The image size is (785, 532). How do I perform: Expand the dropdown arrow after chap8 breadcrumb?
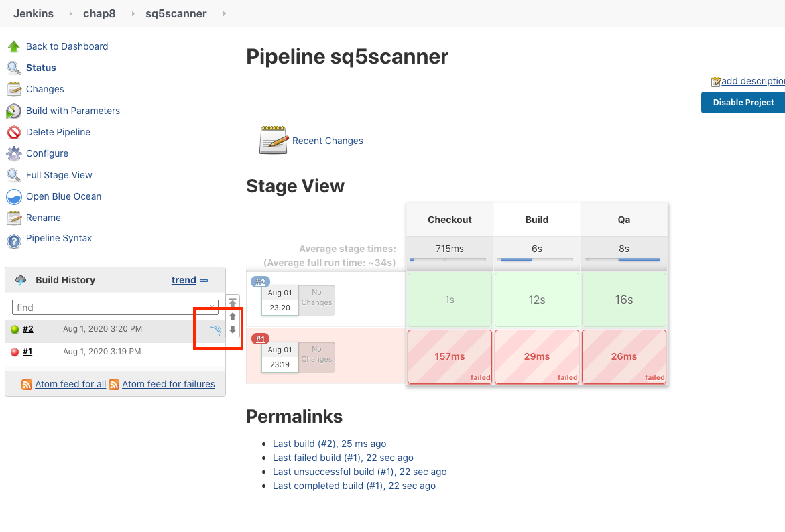click(131, 13)
